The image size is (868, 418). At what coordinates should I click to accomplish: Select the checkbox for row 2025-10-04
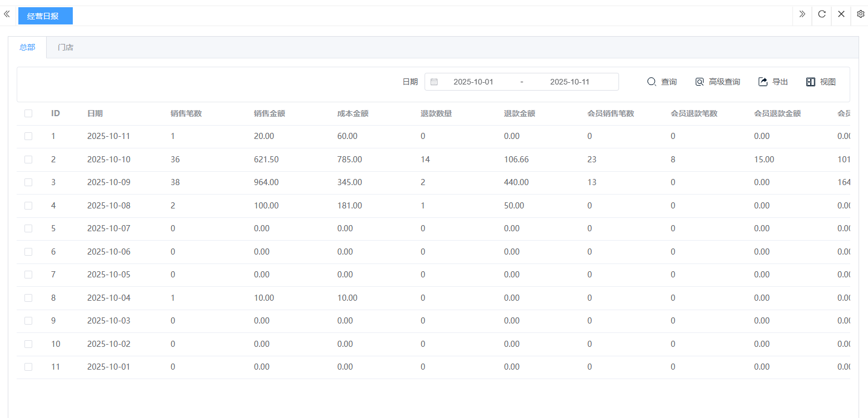28,298
